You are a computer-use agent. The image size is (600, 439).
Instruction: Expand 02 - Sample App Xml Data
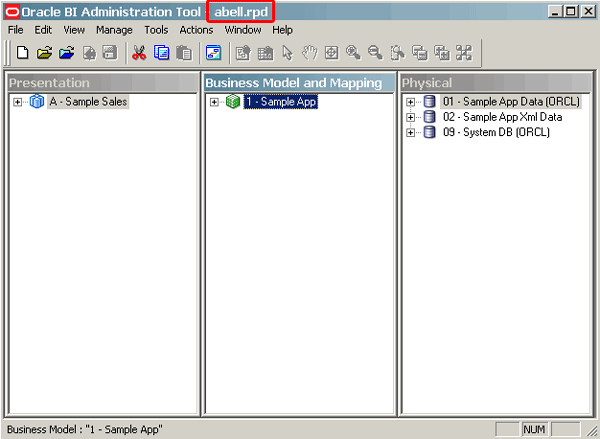[x=411, y=117]
